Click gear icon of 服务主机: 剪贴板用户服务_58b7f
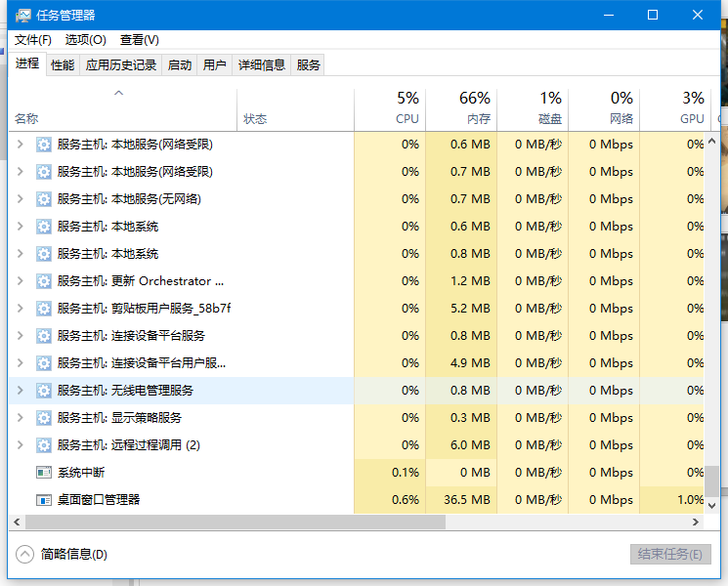This screenshot has width=728, height=586. click(x=44, y=309)
